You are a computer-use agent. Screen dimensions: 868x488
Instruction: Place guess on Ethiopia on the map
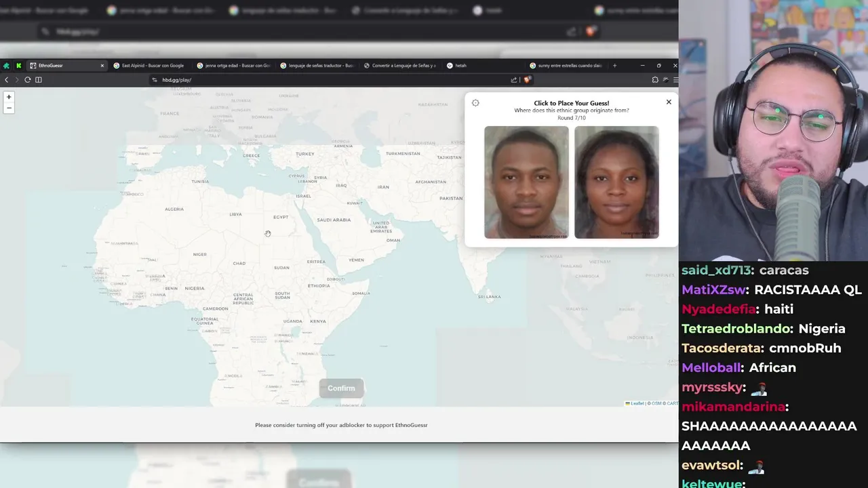[x=319, y=286]
